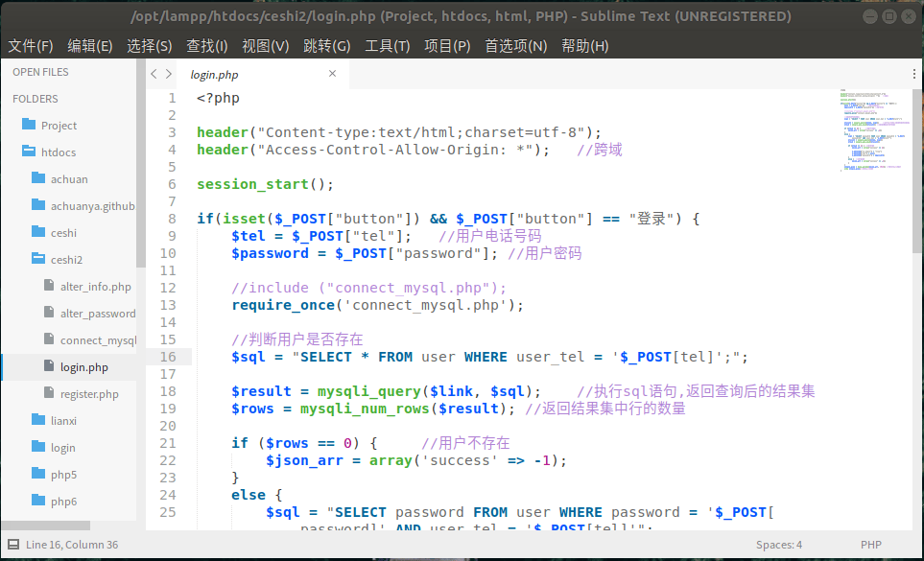Image resolution: width=924 pixels, height=561 pixels.
Task: Click the side bar toggle icon in status bar
Action: pyautogui.click(x=13, y=545)
